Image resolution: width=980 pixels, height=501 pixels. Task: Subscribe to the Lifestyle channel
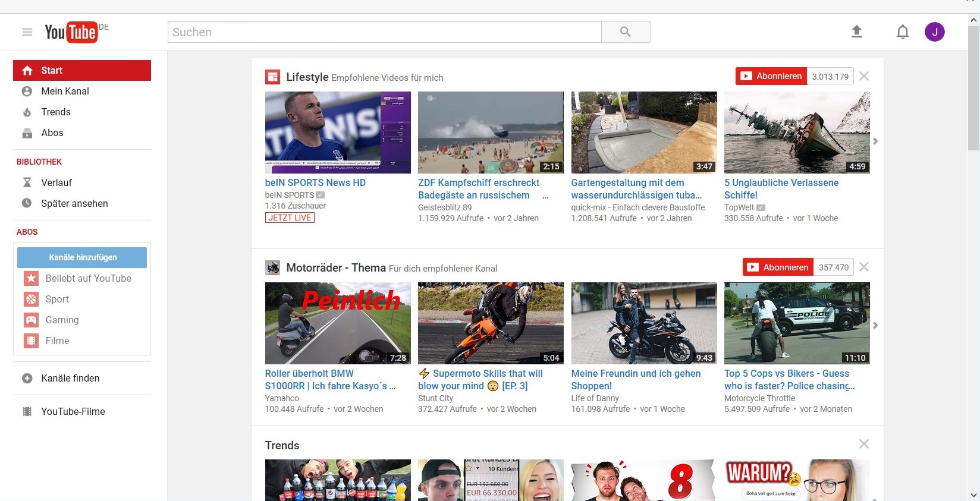click(771, 76)
